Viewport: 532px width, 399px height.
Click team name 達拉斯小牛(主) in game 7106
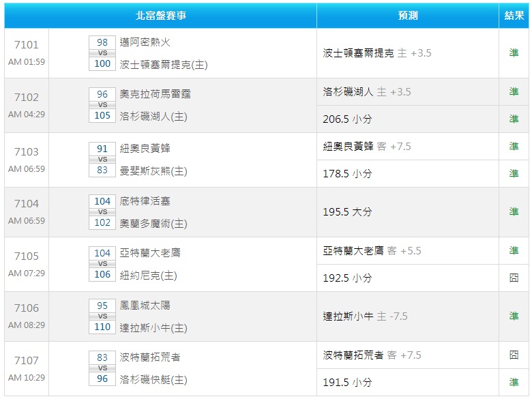pyautogui.click(x=153, y=328)
